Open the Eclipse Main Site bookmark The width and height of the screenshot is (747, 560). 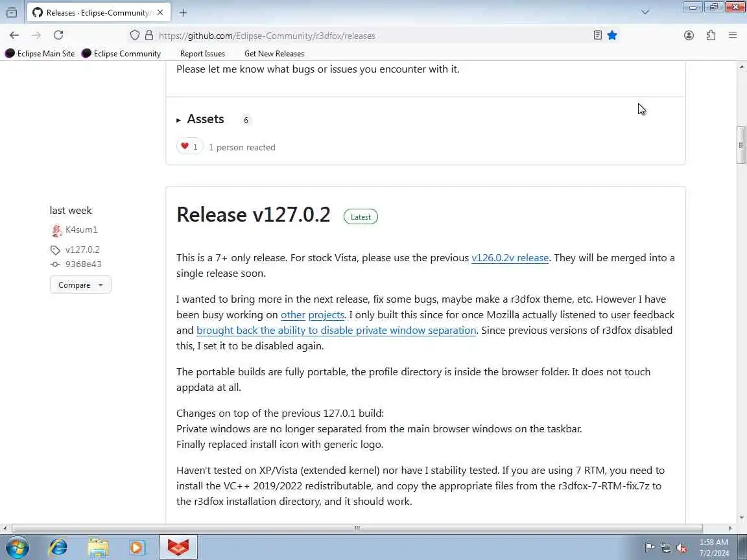click(40, 53)
